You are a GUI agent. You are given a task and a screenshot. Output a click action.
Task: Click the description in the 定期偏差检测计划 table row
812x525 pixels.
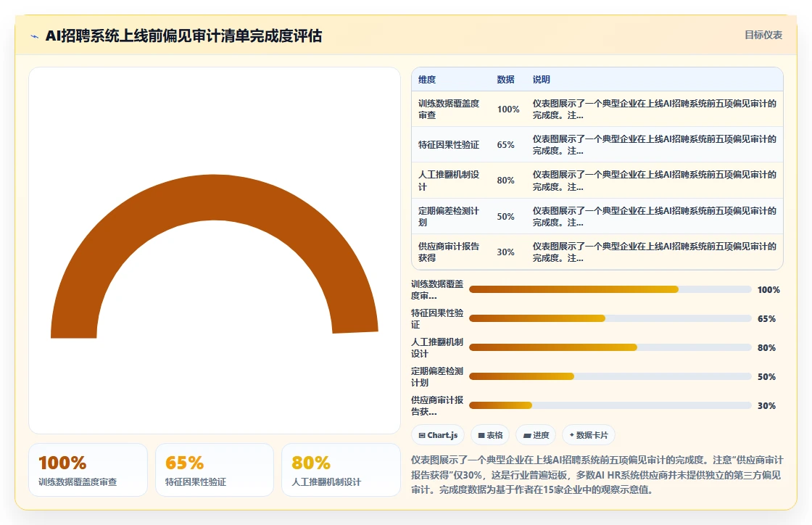[x=655, y=216]
